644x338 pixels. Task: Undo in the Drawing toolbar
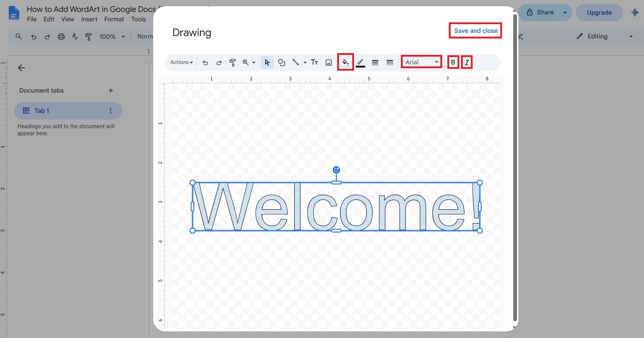[x=205, y=63]
